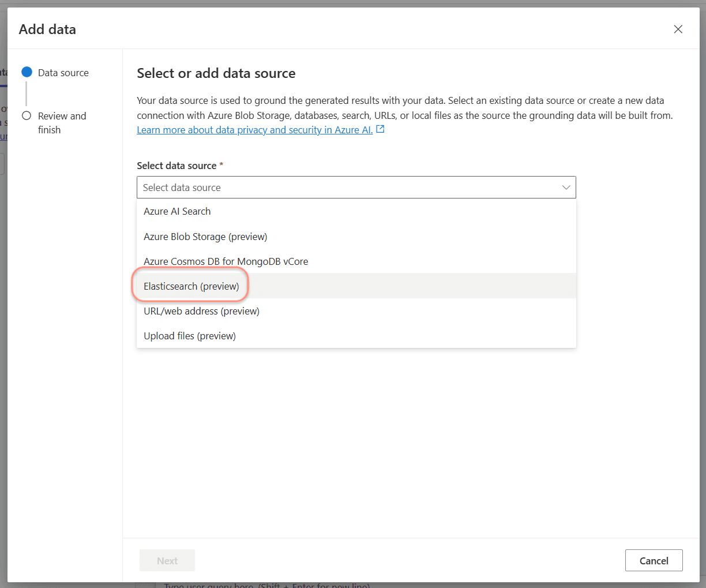This screenshot has width=706, height=588.
Task: Select the Data source wizard step
Action: (63, 72)
